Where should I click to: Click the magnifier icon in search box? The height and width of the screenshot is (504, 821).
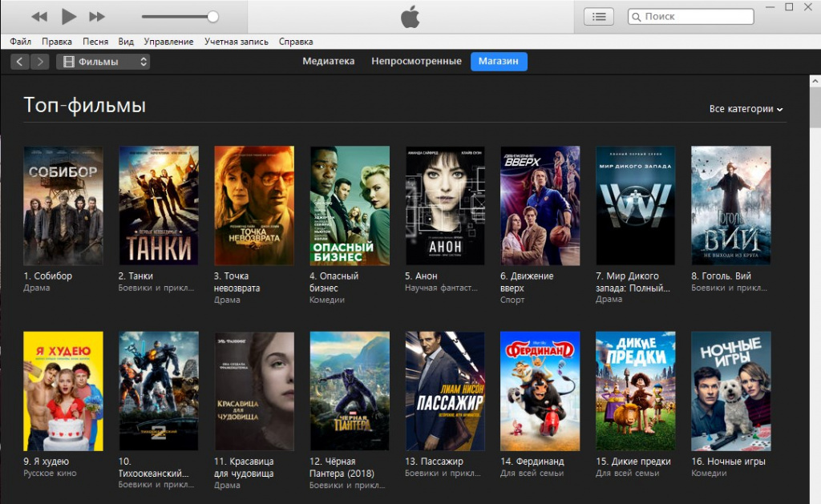(637, 17)
